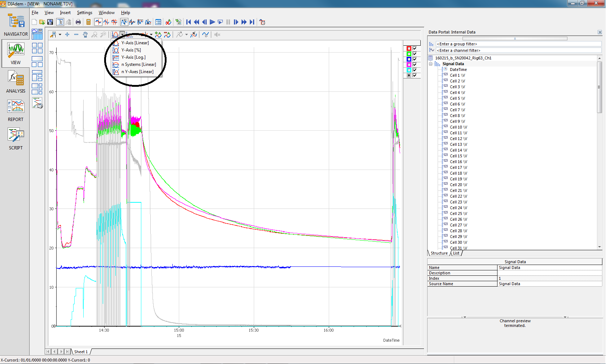
Task: Open the SCRIPT panel
Action: pyautogui.click(x=16, y=138)
